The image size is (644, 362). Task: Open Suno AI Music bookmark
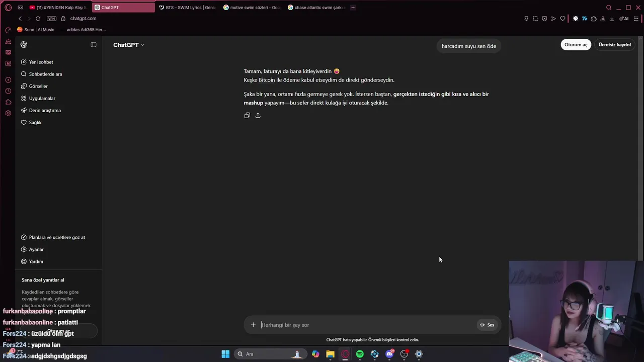[x=36, y=30]
